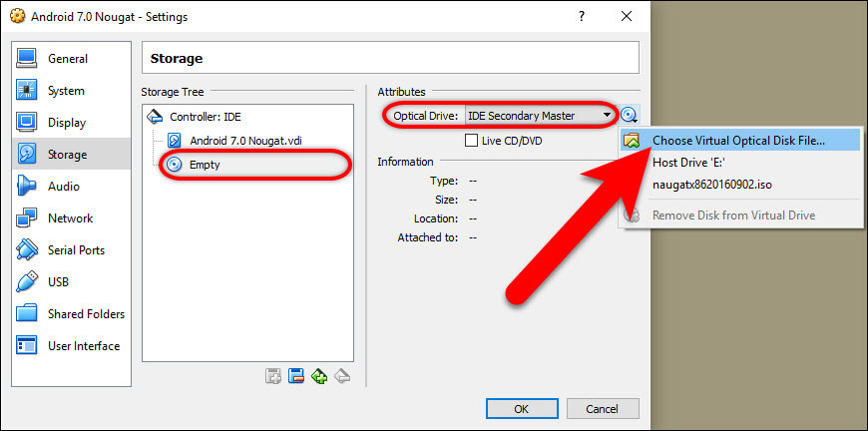Open the System settings category
Viewport: 868px width, 431px height.
[x=71, y=91]
